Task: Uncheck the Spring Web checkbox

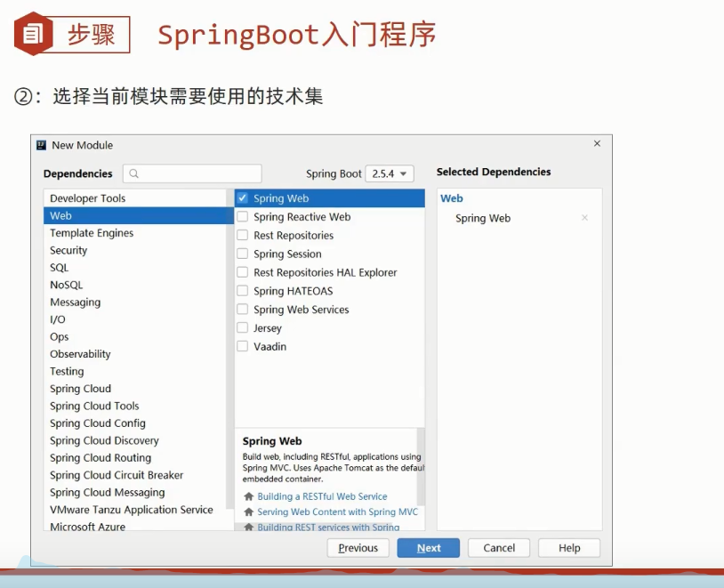Action: pos(243,198)
